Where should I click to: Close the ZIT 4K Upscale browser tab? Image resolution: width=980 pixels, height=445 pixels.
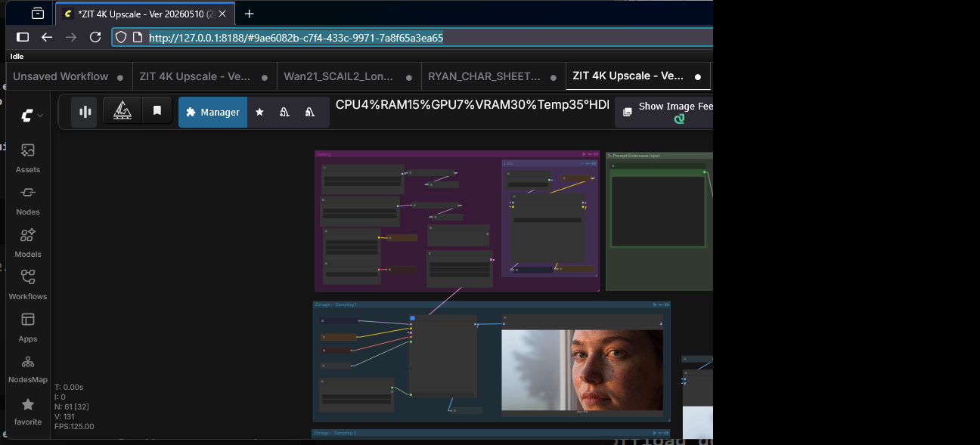(223, 14)
